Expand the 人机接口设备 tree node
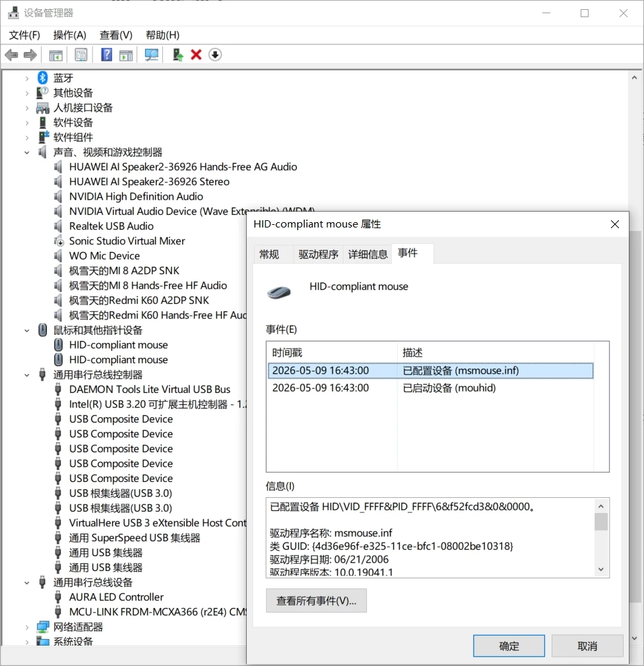Viewport: 644px width, 666px height. click(27, 108)
